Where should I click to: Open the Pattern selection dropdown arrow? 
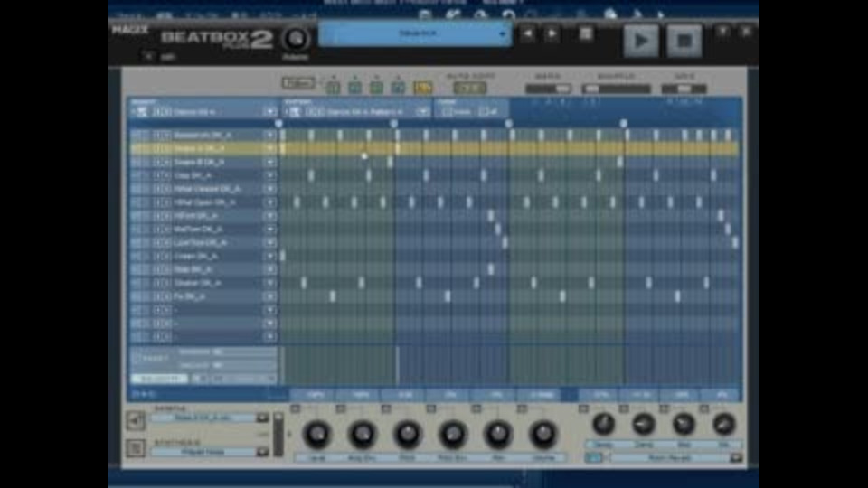coord(423,112)
